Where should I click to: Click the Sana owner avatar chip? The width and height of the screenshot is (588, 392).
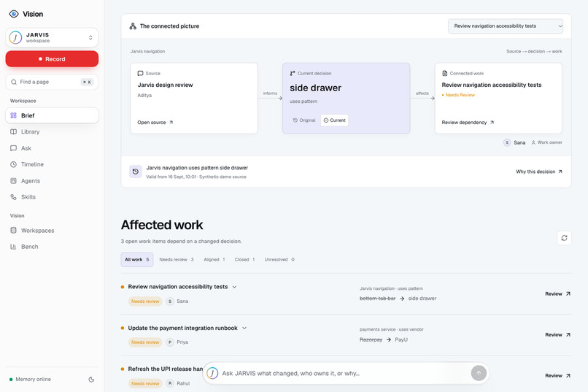tap(514, 142)
